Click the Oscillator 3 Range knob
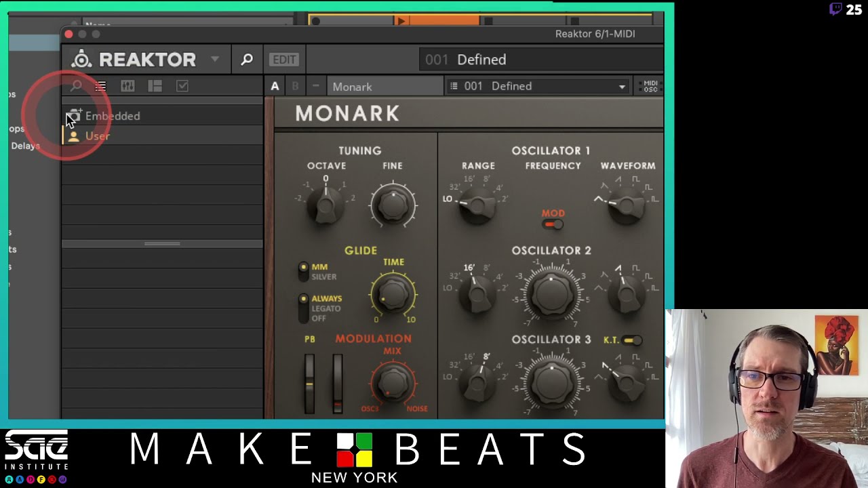 click(477, 382)
